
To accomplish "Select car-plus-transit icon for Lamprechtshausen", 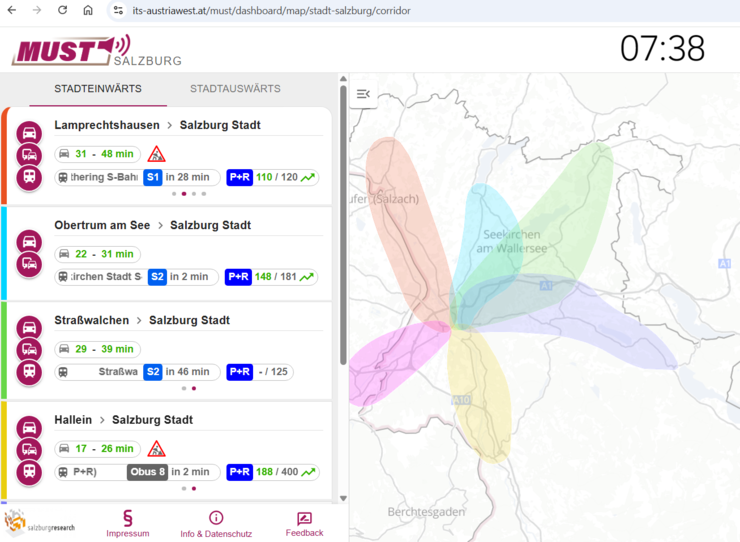I will [x=29, y=155].
